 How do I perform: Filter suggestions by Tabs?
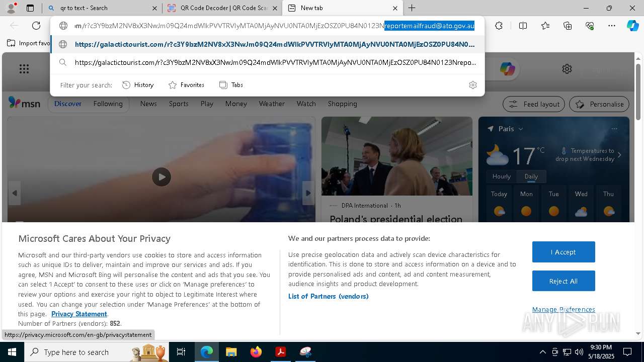(231, 85)
